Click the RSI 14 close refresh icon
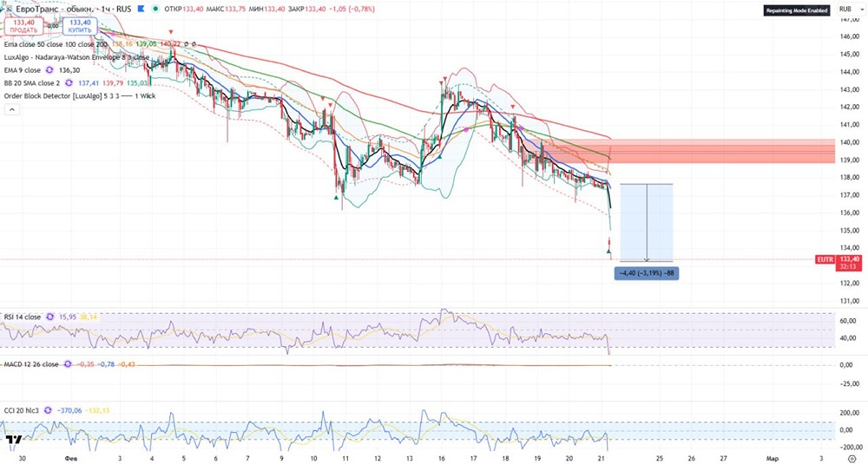Screen dimensions: 868x464 click(x=49, y=317)
